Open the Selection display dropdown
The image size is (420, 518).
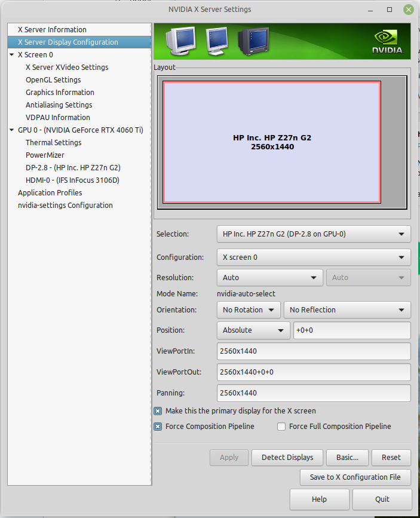[314, 234]
